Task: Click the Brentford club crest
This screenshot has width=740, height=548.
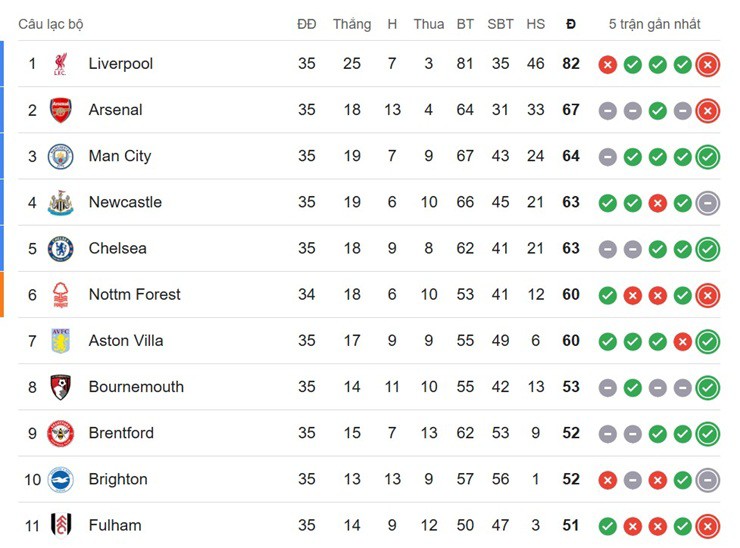Action: coord(60,433)
